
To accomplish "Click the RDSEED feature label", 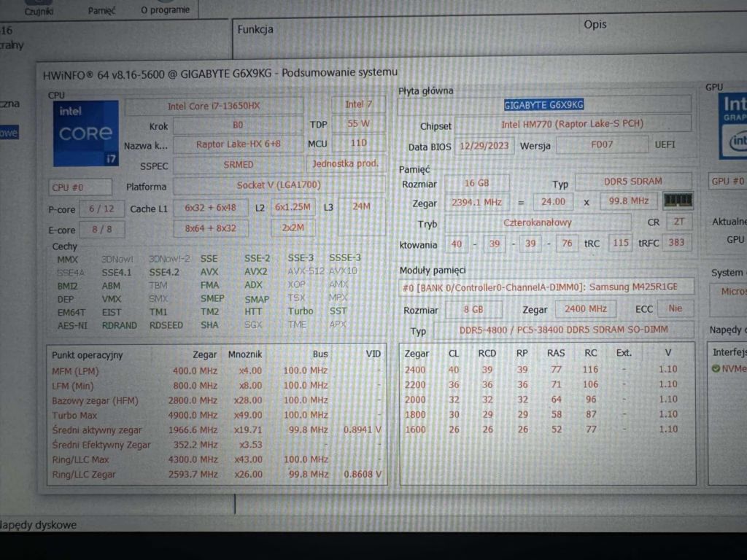I will pos(166,325).
